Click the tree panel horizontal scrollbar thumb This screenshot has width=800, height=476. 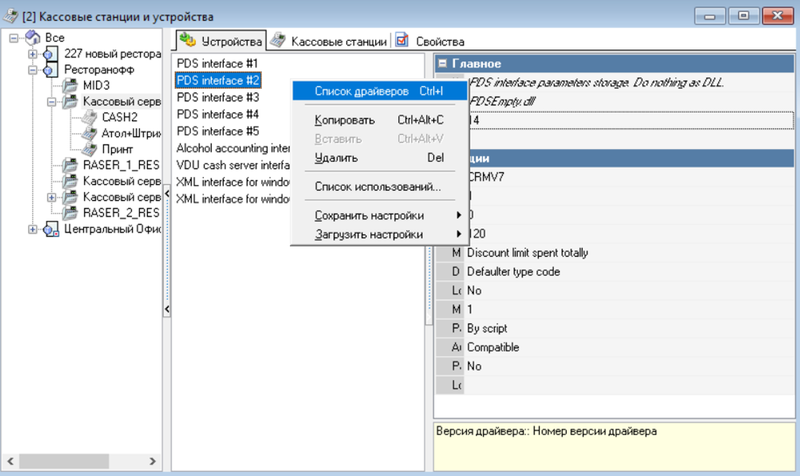(64, 461)
